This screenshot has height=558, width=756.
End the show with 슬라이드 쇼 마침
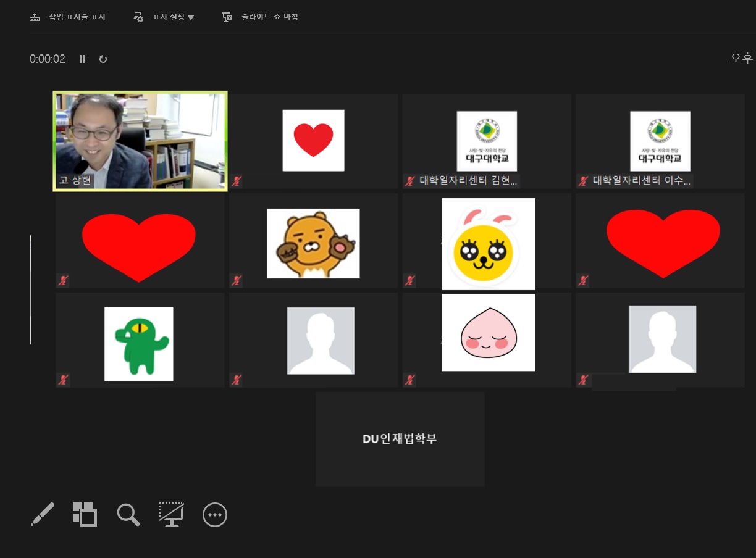pos(261,17)
